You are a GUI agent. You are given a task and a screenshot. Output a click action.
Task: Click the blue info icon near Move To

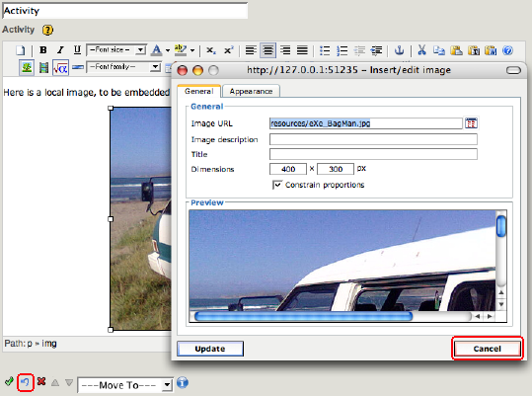183,382
